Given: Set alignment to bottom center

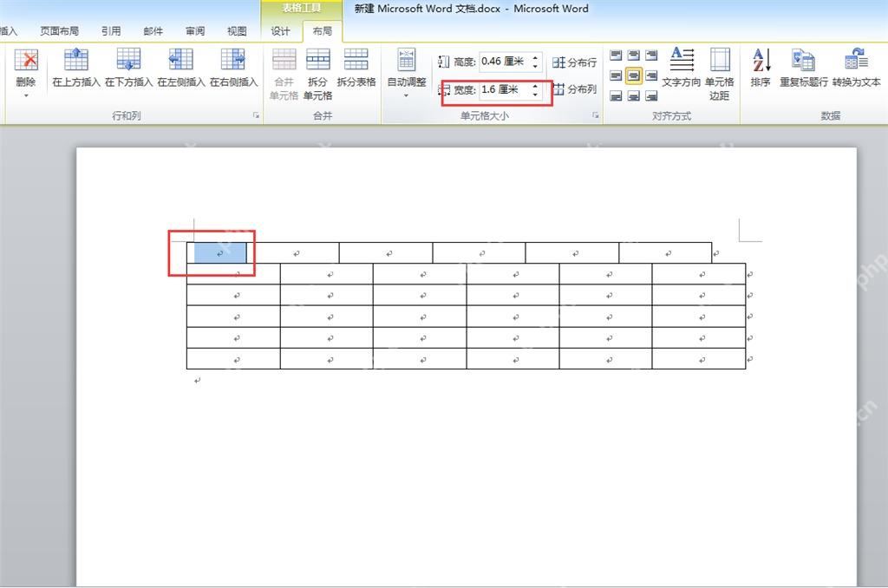Looking at the screenshot, I should [634, 95].
